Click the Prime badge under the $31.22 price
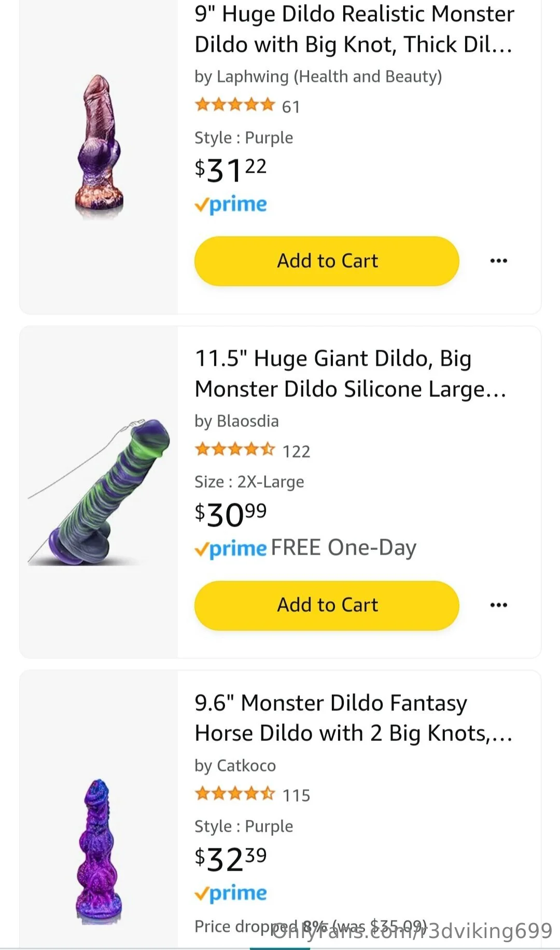The height and width of the screenshot is (950, 560). pyautogui.click(x=231, y=204)
